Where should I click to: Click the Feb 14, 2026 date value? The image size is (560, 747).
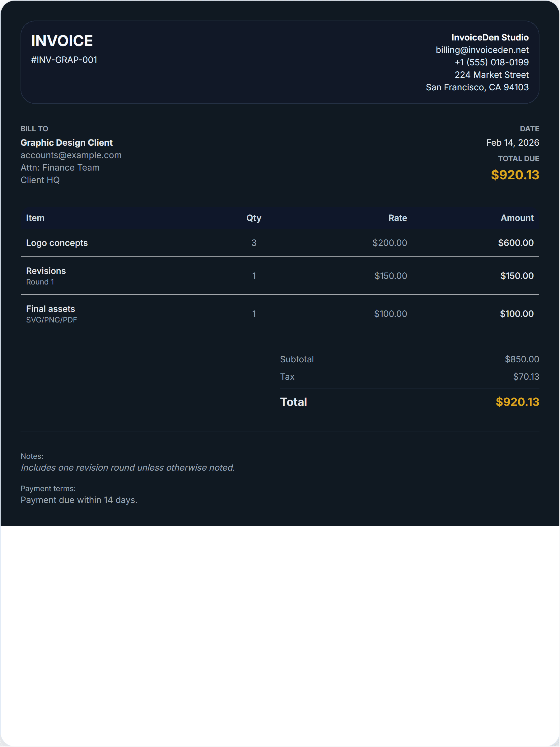[512, 143]
